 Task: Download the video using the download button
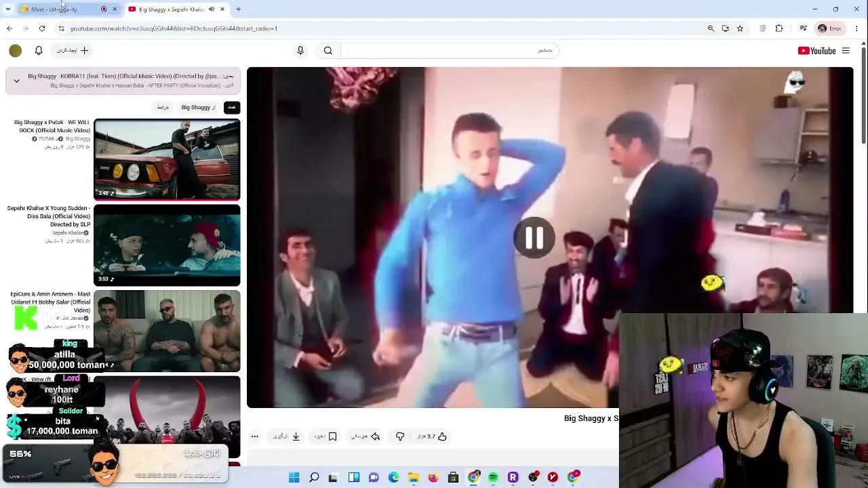click(287, 436)
